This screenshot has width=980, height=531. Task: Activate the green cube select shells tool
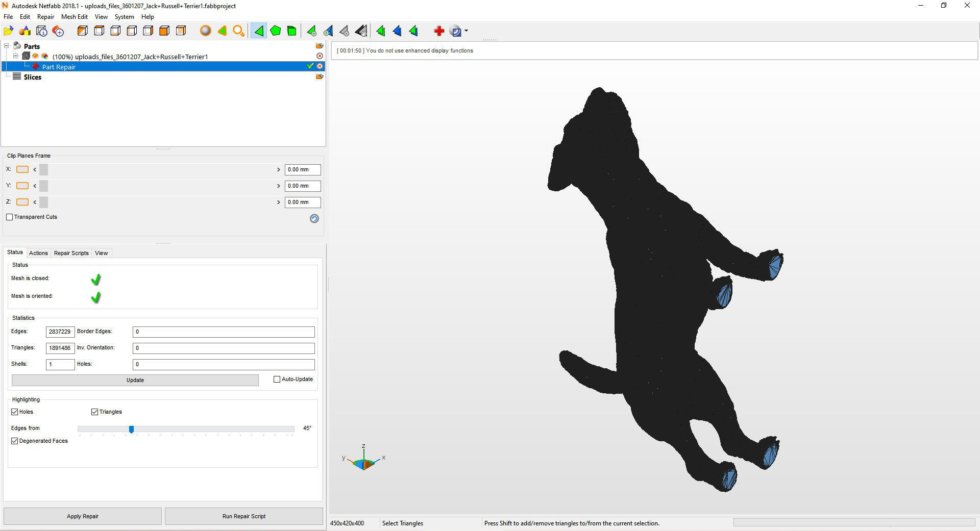[292, 31]
